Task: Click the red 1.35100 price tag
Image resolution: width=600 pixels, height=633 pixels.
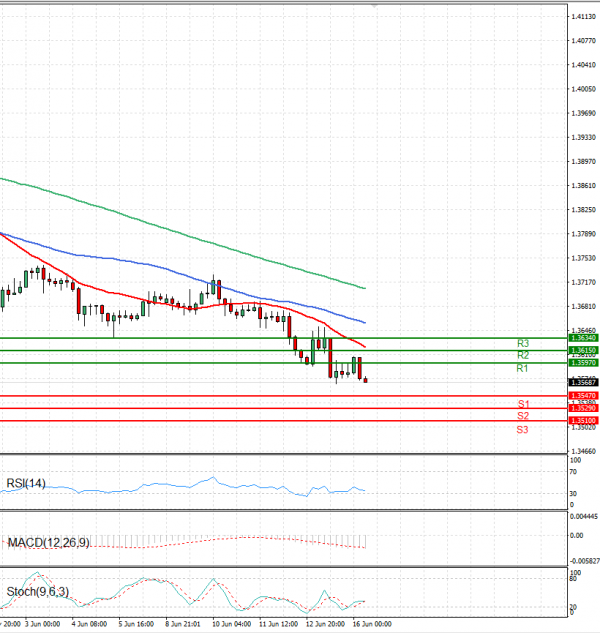Action: (x=583, y=421)
